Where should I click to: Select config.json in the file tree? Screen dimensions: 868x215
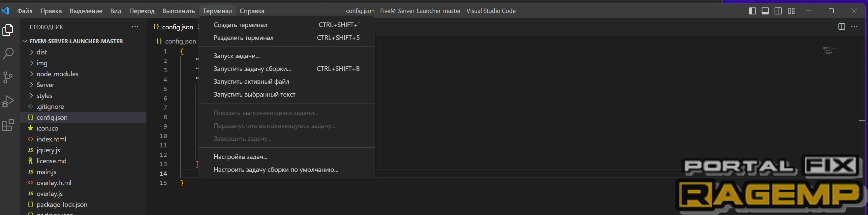pos(83,117)
